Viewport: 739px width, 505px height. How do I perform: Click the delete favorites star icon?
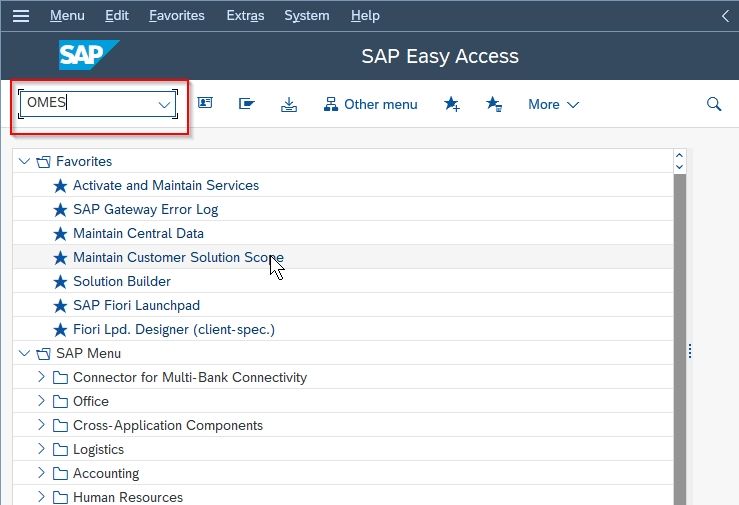[494, 104]
